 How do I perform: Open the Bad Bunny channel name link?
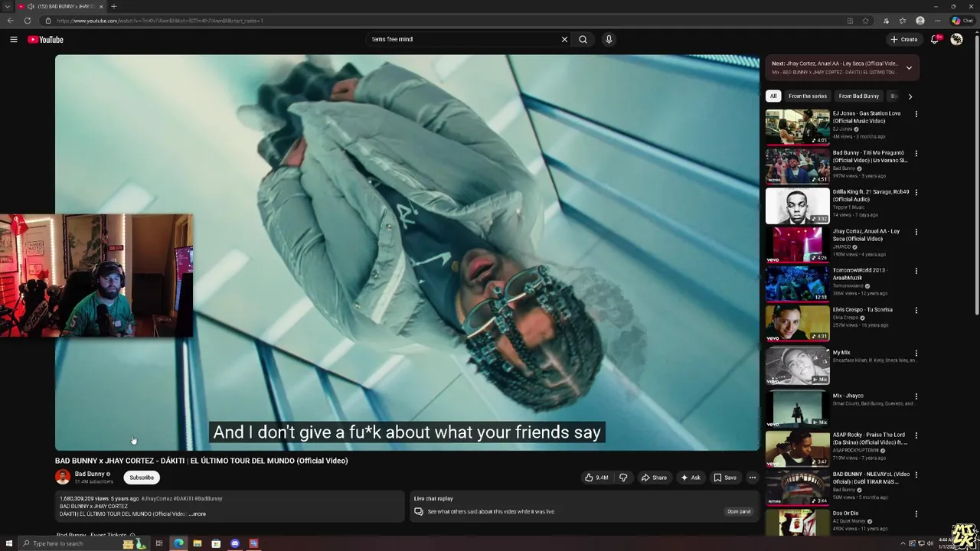click(90, 474)
